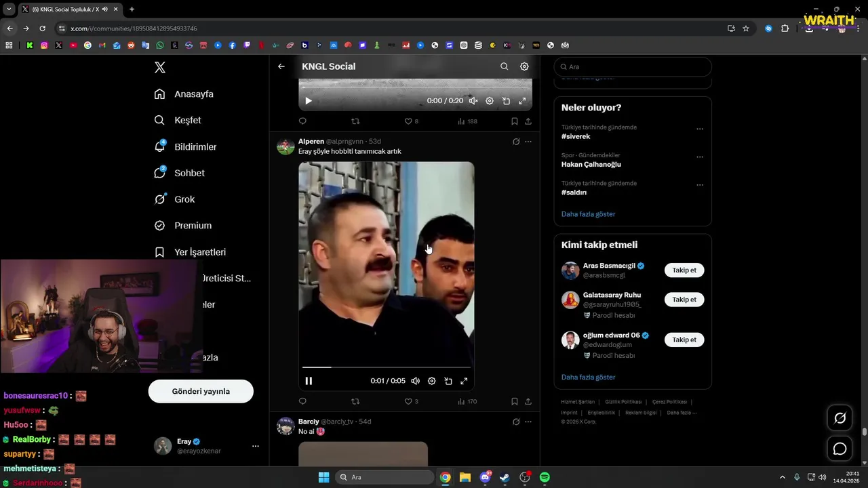Open Windows Start menu

tap(323, 477)
